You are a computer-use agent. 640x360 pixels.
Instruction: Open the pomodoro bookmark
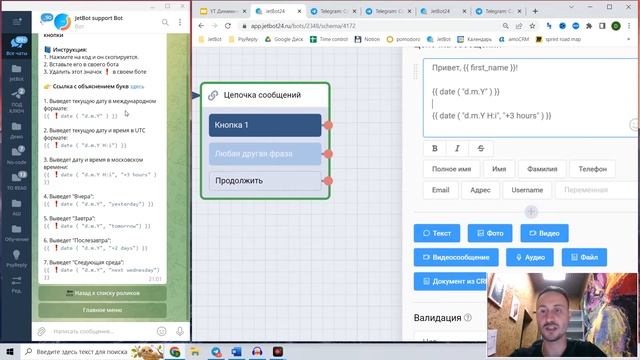[x=403, y=39]
